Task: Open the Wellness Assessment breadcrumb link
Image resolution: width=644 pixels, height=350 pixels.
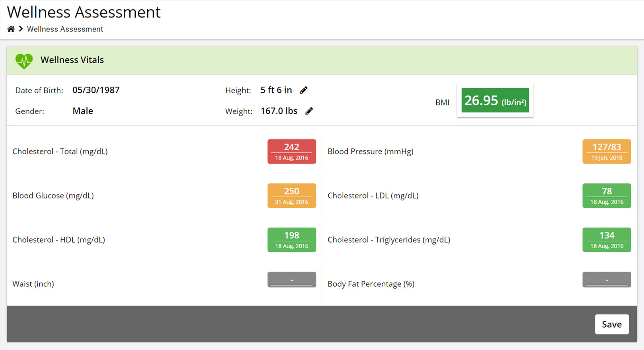Action: 65,29
